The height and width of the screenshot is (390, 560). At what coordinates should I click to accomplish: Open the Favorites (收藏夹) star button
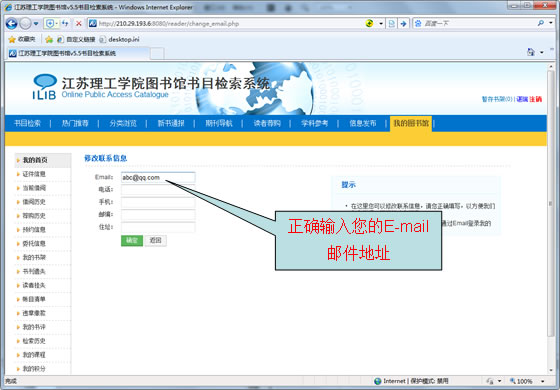coord(22,39)
